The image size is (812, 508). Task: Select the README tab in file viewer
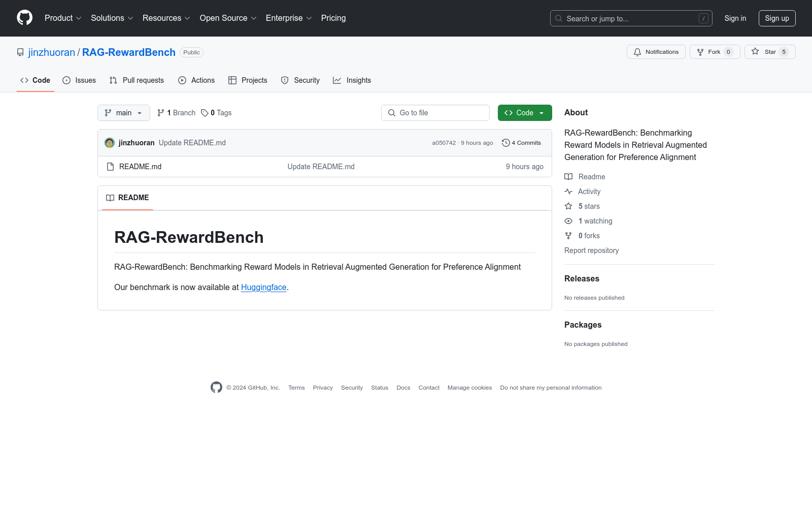coord(127,198)
